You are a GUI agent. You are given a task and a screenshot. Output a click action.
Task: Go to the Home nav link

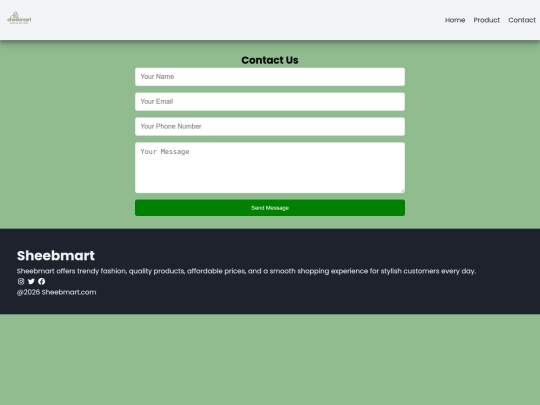455,20
